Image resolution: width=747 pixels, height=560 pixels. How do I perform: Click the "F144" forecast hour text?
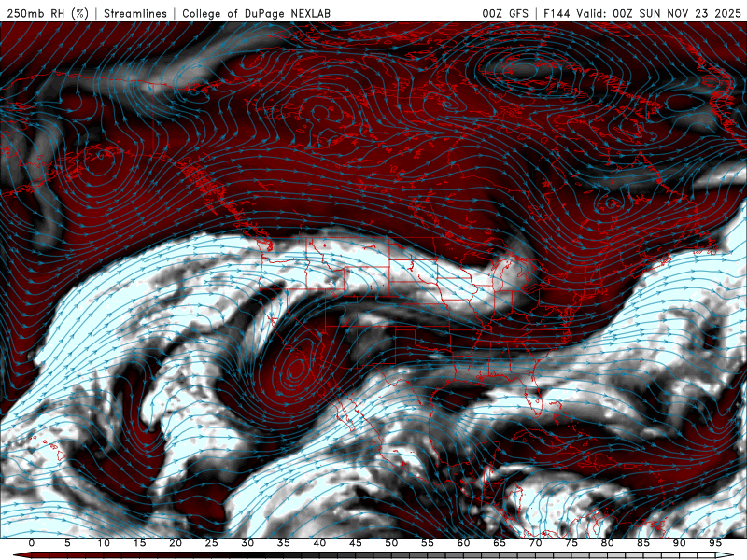click(x=557, y=13)
